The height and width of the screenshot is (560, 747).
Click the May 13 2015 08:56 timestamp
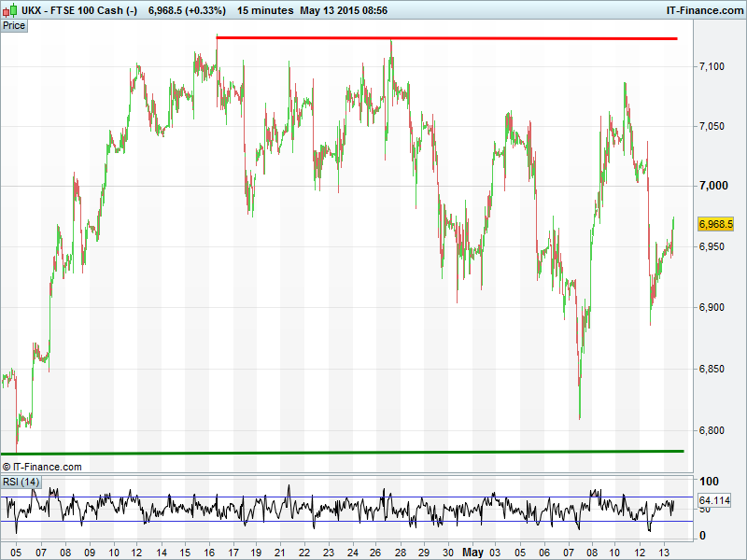click(343, 10)
